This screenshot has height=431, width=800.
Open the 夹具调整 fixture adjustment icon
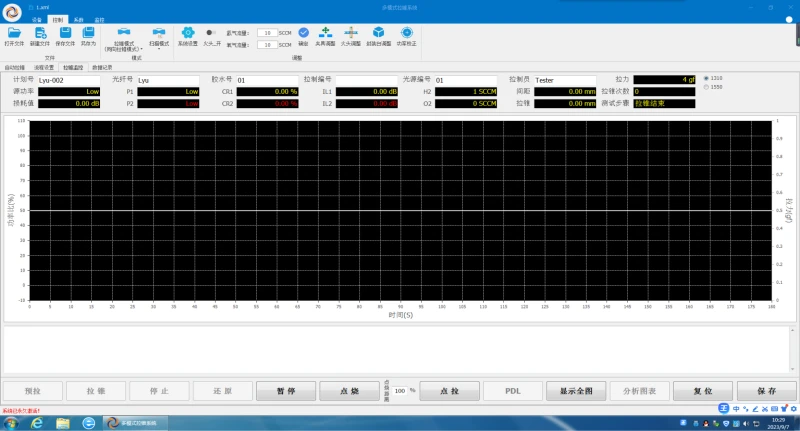325,34
